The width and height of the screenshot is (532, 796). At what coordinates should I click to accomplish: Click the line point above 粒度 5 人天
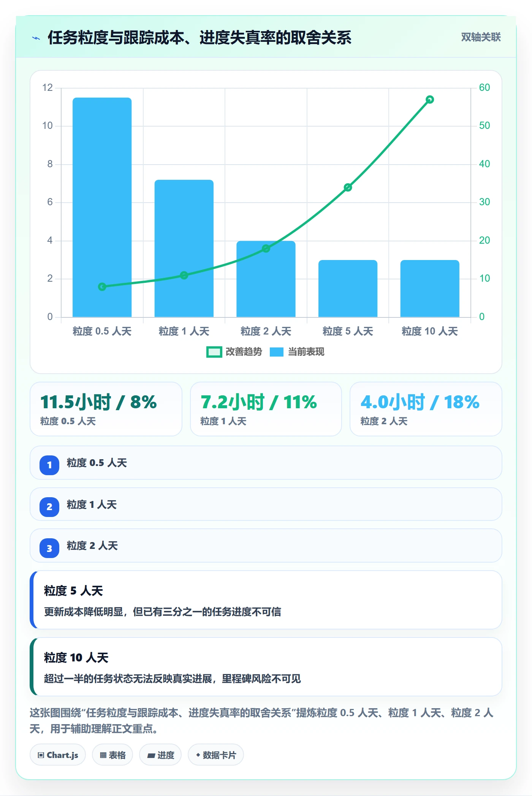pyautogui.click(x=348, y=187)
